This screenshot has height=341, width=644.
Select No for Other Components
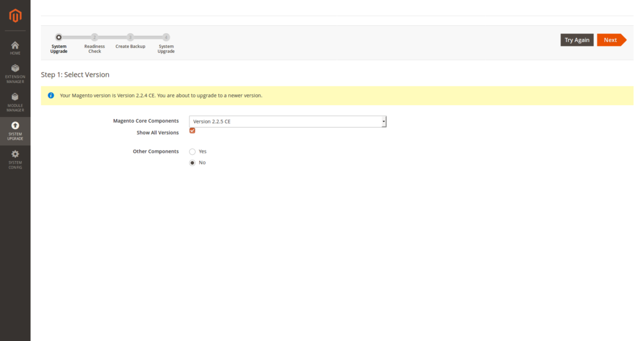click(x=192, y=163)
